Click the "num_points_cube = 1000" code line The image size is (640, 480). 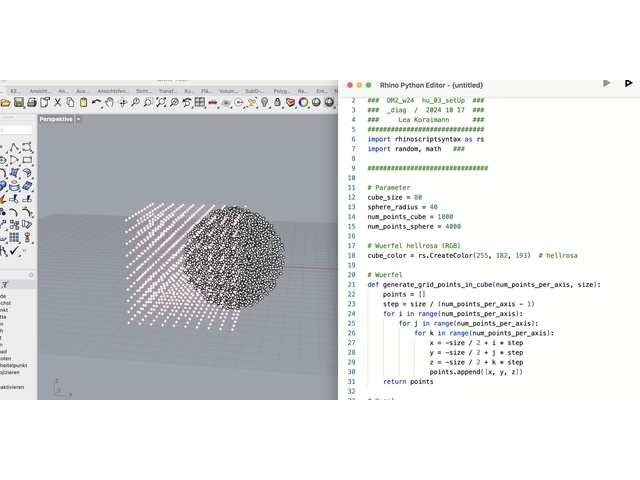point(410,217)
